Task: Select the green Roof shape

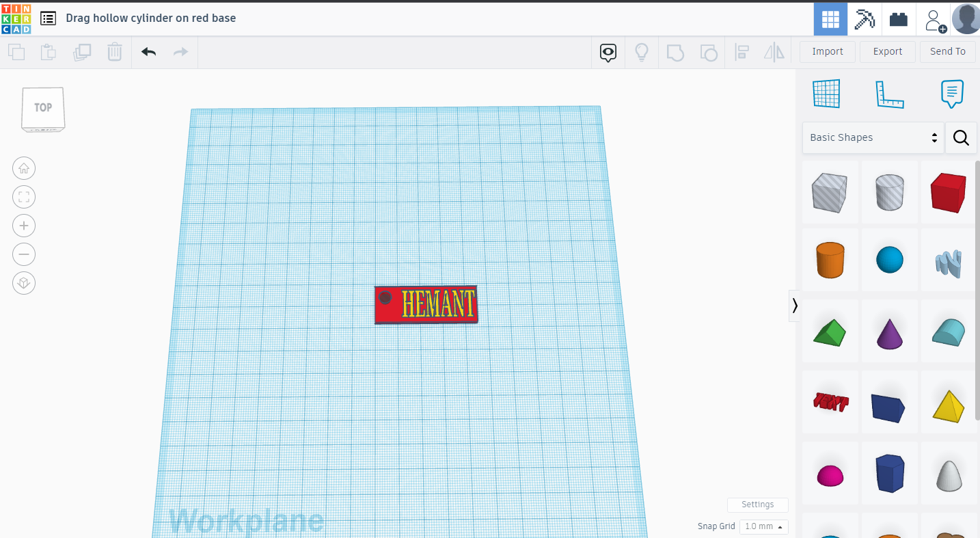Action: [830, 332]
